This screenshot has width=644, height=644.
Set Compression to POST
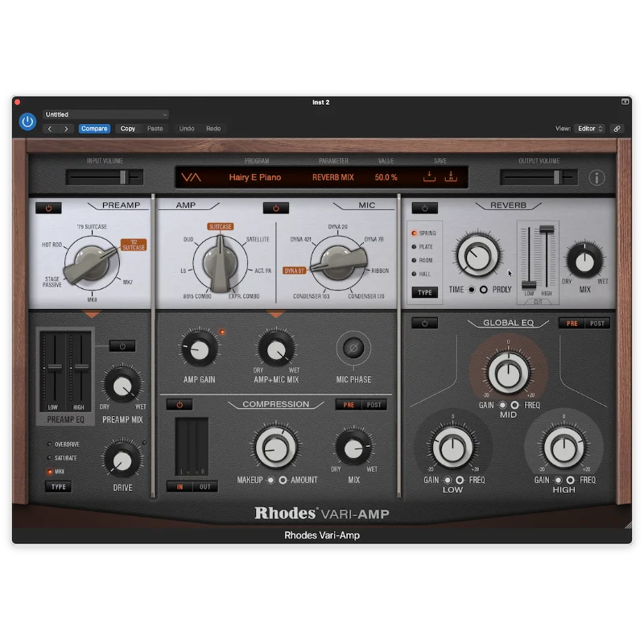(374, 405)
